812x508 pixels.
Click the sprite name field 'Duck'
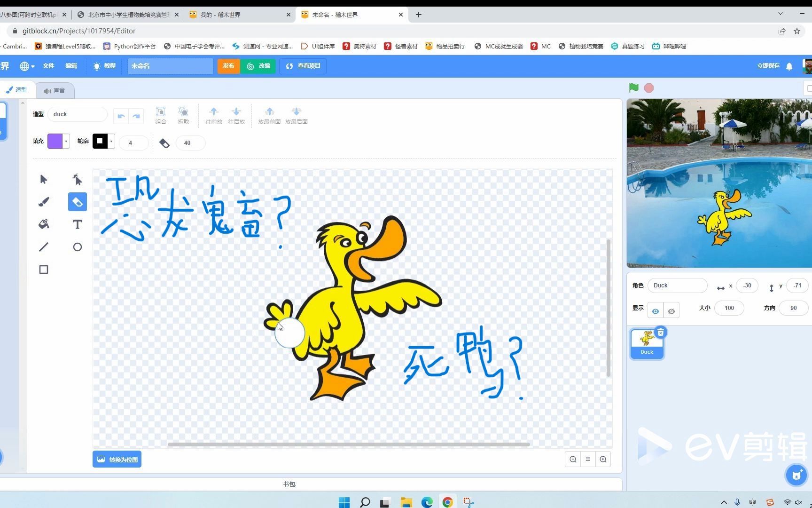click(677, 286)
